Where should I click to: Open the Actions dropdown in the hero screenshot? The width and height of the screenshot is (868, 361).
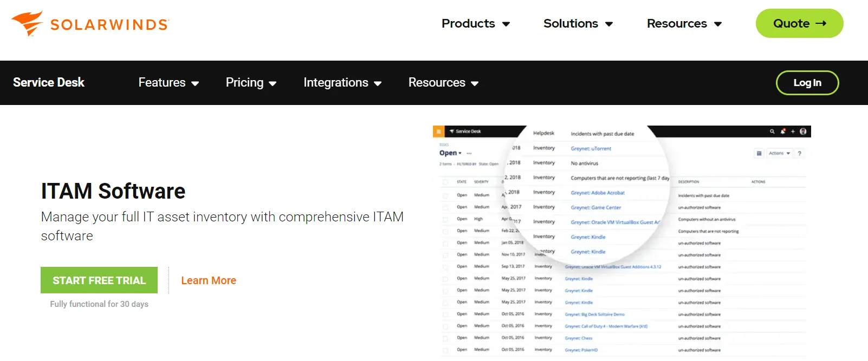(x=779, y=153)
